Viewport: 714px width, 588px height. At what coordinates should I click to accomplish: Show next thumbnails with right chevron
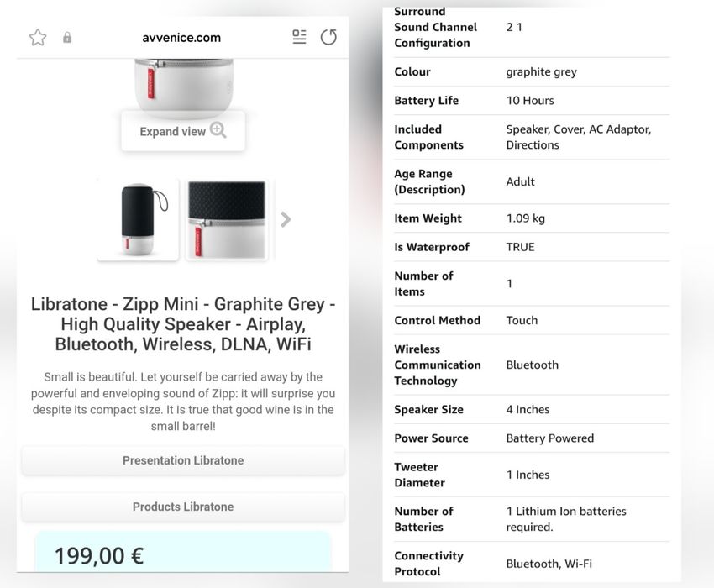pyautogui.click(x=286, y=219)
